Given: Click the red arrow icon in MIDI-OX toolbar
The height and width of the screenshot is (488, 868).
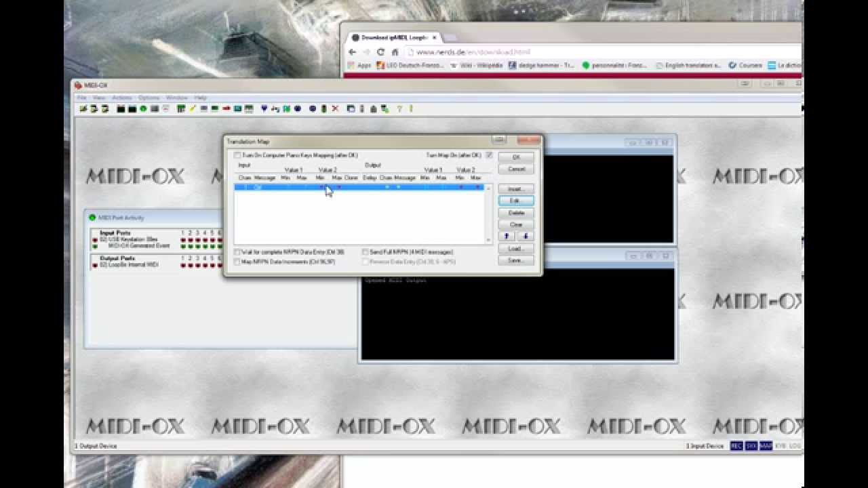Looking at the screenshot, I should pos(226,108).
